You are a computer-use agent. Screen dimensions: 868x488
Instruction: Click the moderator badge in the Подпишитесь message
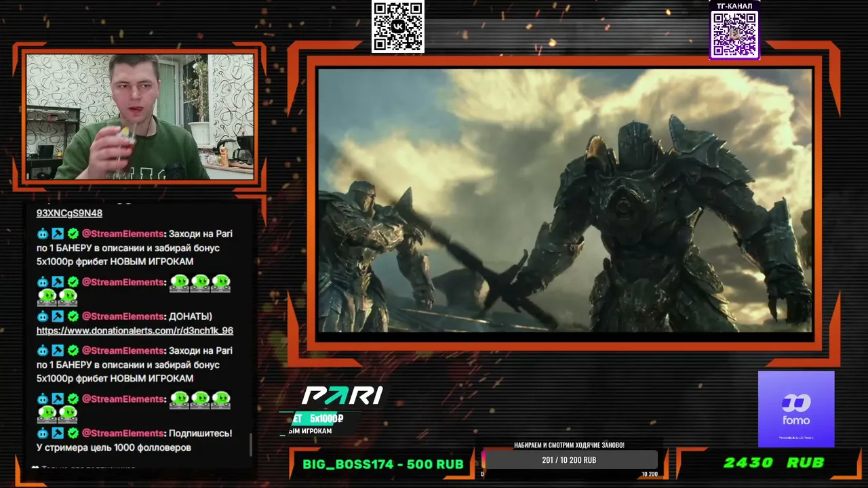click(x=58, y=433)
